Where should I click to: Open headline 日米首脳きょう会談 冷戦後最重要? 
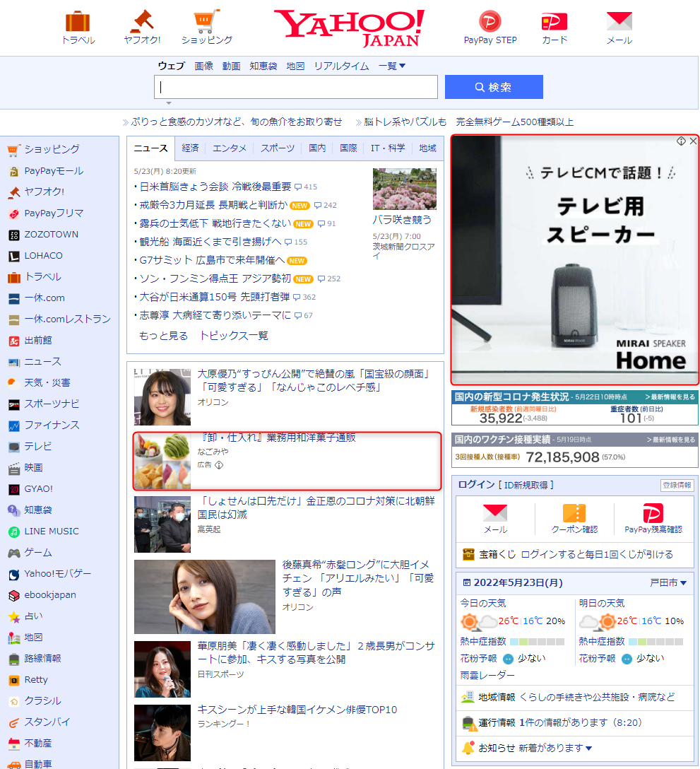[215, 187]
